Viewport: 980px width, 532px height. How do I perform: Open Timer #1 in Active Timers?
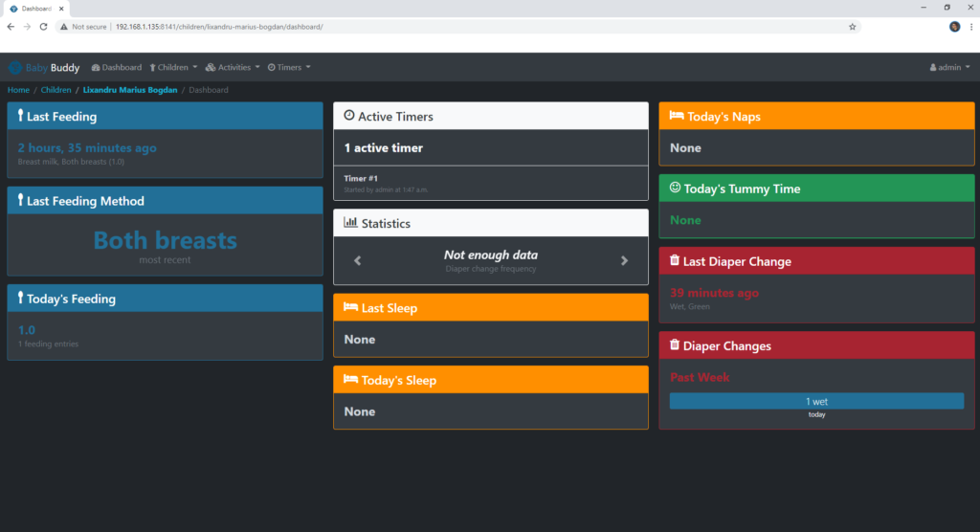click(361, 178)
